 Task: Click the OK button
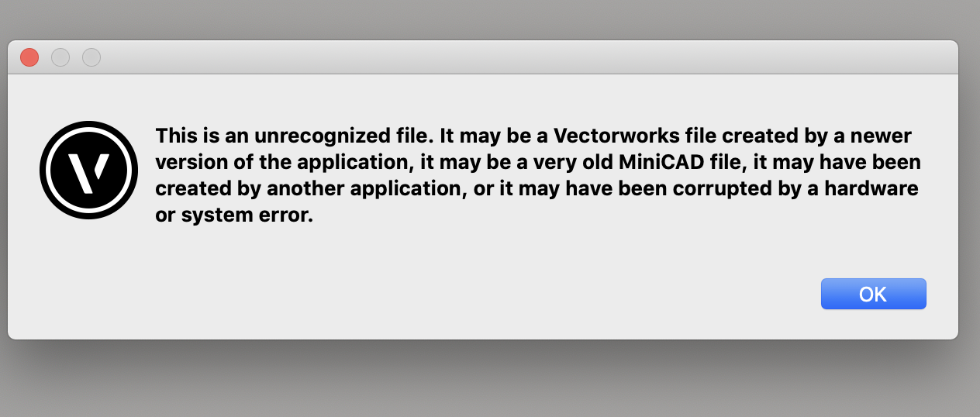point(873,295)
